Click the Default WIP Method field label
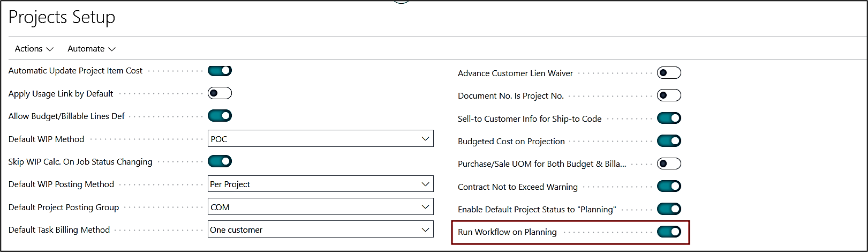Screen dimensions: 868x252 coord(47,139)
